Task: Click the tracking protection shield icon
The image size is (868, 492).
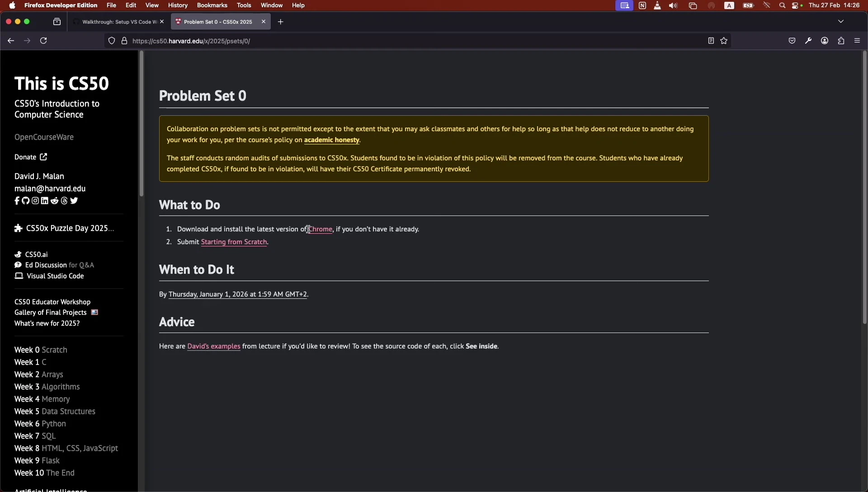Action: coord(112,41)
